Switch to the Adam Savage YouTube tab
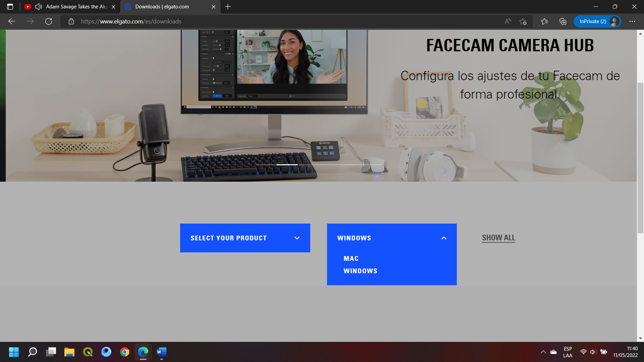Viewport: 644px width, 362px height. coord(76,7)
